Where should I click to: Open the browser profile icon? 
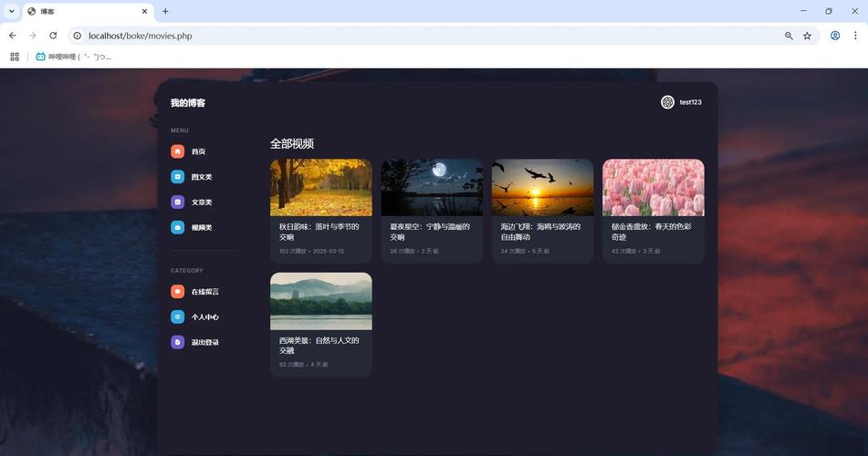(x=835, y=36)
